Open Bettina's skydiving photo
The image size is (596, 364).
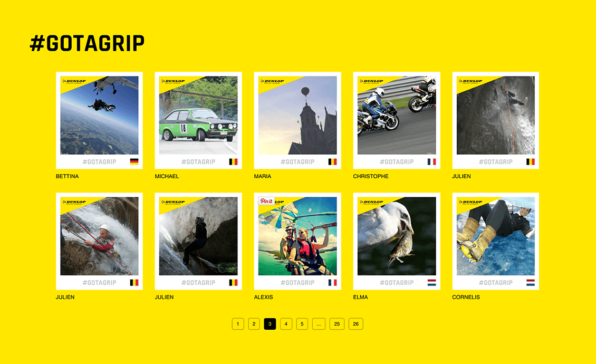[99, 115]
